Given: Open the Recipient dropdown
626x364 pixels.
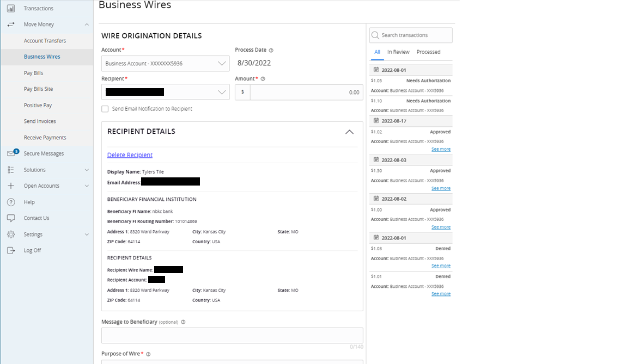Looking at the screenshot, I should 221,92.
